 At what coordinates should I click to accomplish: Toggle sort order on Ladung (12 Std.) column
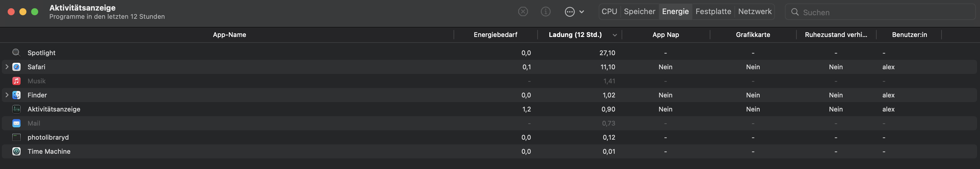(575, 35)
